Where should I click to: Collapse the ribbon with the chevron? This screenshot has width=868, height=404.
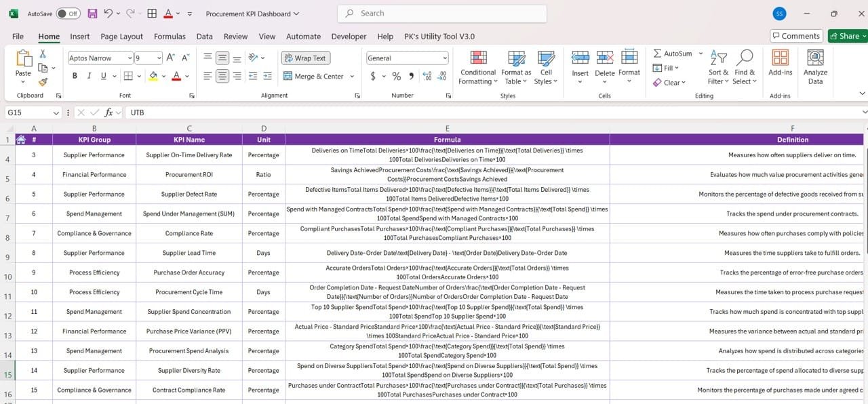coord(863,94)
